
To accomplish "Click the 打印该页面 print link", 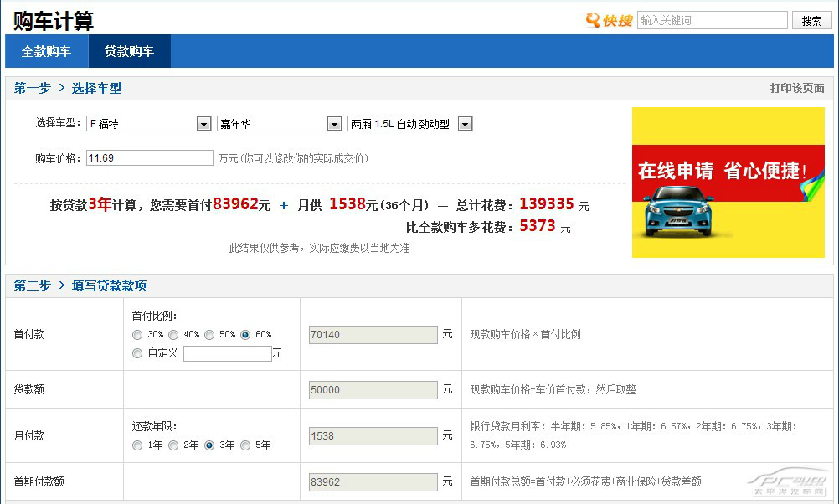I will (797, 88).
